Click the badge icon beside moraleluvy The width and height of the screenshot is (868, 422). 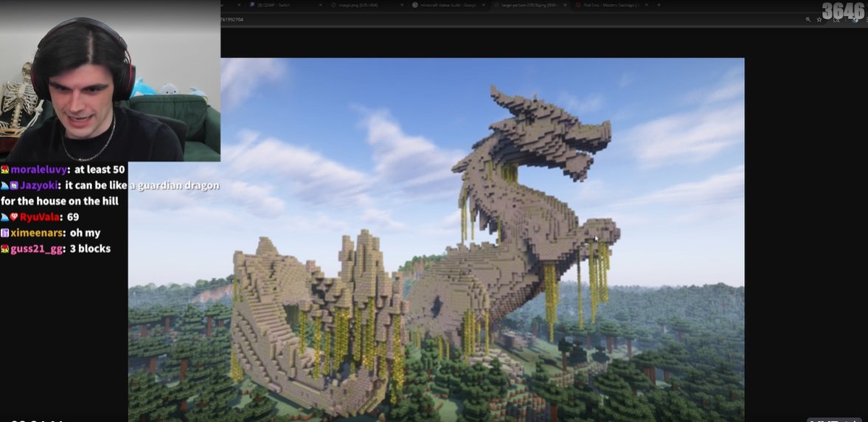click(x=4, y=170)
